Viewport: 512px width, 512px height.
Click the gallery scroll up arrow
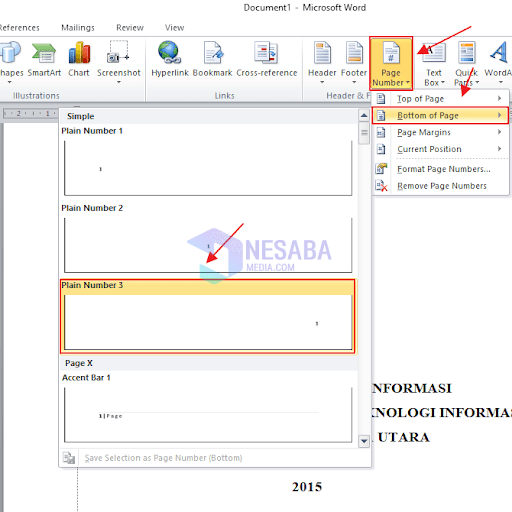coord(364,116)
